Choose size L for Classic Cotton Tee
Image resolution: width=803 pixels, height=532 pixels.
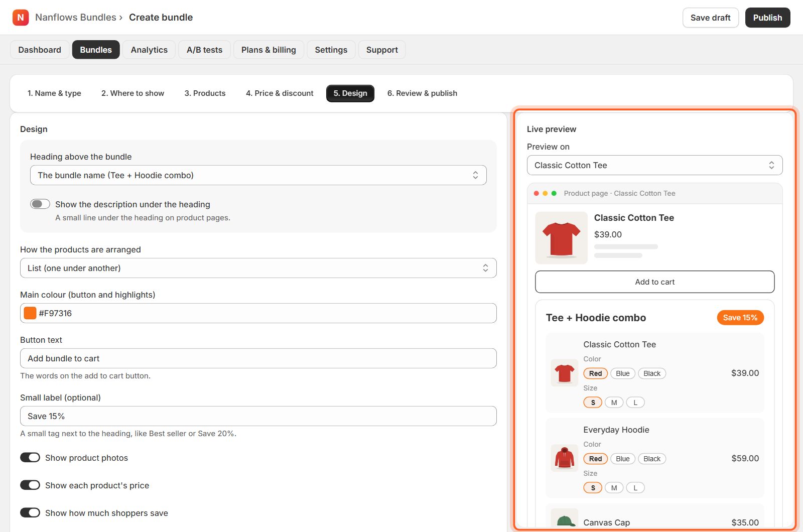pos(635,403)
